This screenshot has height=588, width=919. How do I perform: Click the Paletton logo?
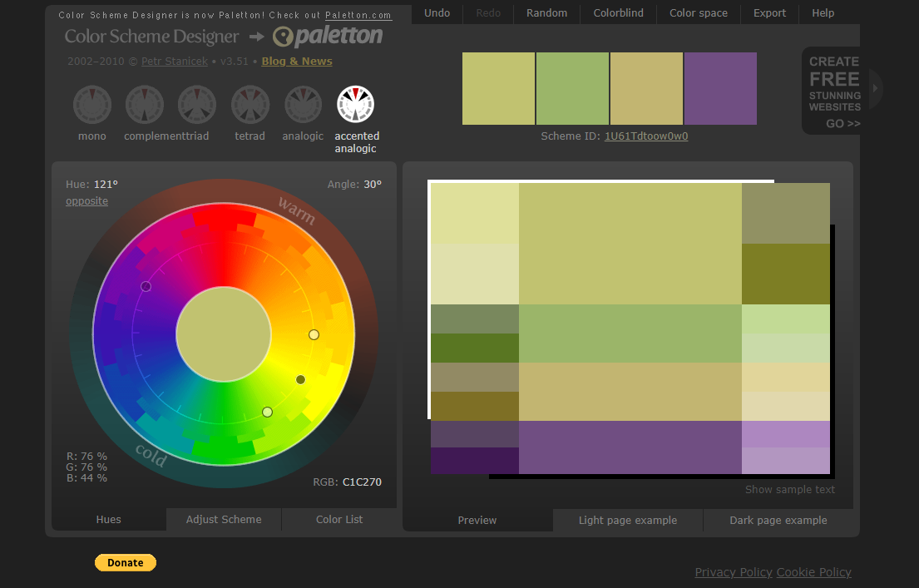(x=329, y=36)
